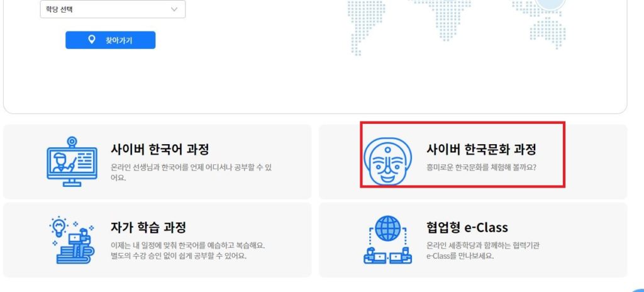
Task: Click the 자가 학습 과정 description paragraph
Action: tap(187, 250)
